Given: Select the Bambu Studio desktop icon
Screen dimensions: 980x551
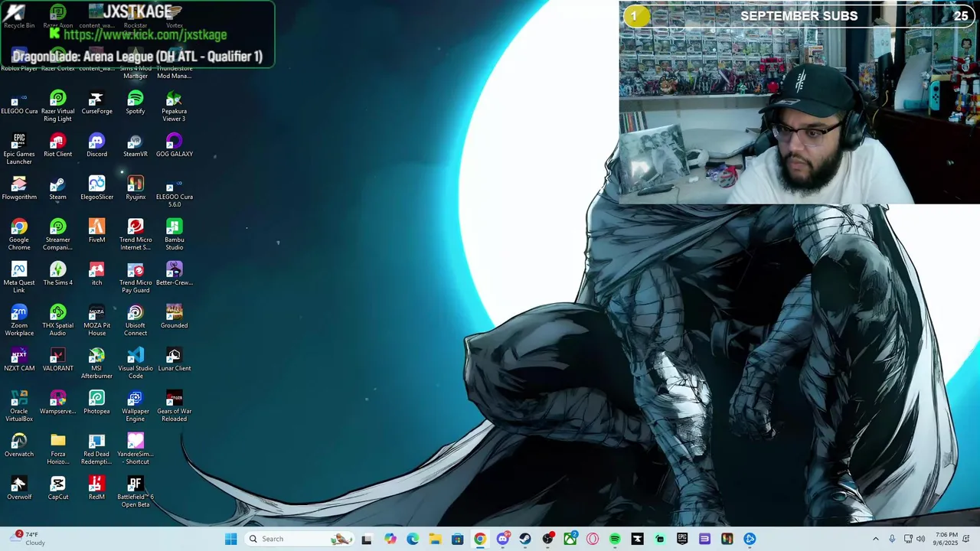Looking at the screenshot, I should (174, 235).
